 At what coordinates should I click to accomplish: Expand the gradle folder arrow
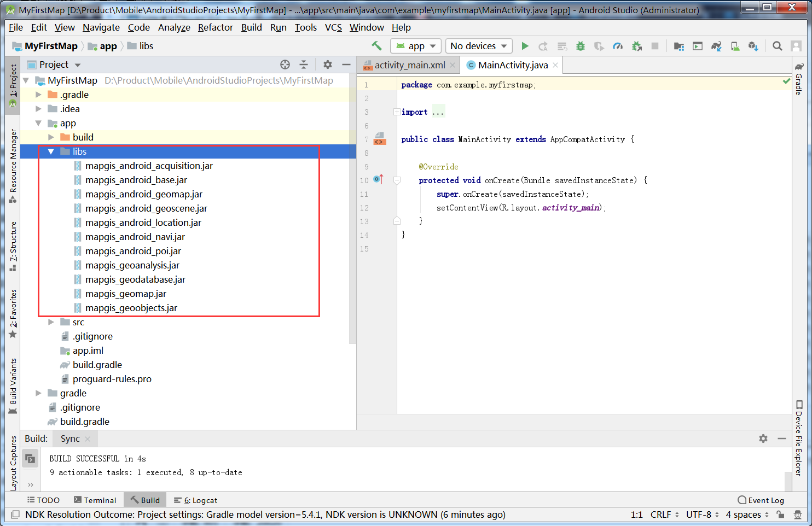38,393
